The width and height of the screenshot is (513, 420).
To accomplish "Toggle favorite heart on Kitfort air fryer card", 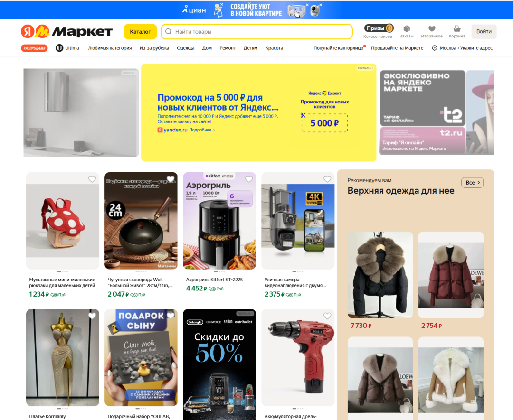I will click(249, 179).
